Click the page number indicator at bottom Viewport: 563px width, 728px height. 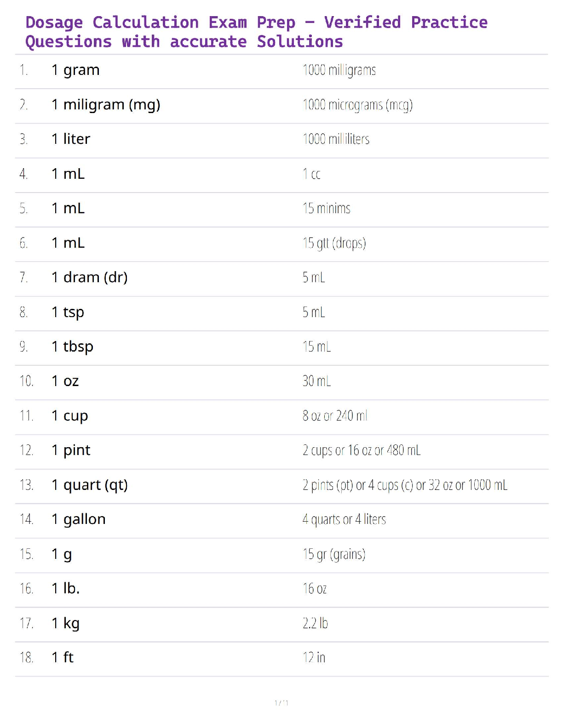point(281,703)
